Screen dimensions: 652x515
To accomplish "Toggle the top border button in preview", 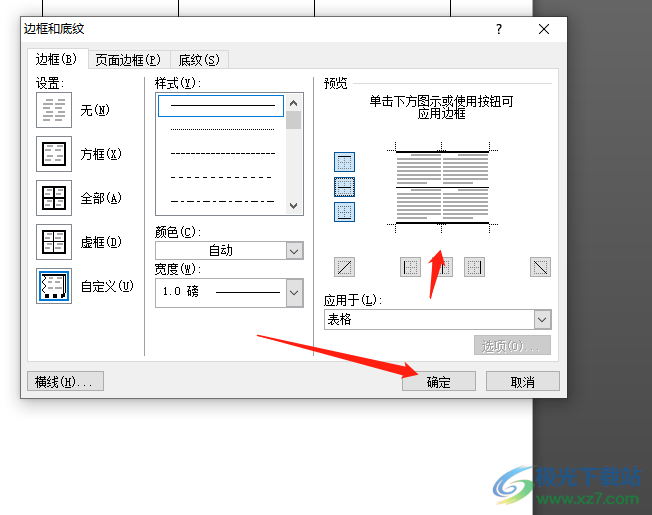I will coord(344,162).
